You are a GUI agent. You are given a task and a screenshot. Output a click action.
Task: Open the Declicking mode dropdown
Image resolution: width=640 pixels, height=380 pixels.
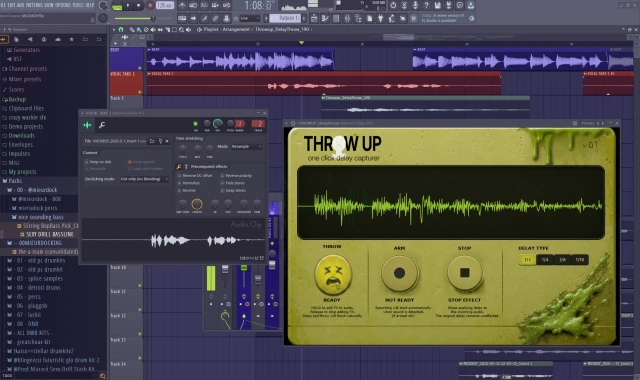pos(143,179)
